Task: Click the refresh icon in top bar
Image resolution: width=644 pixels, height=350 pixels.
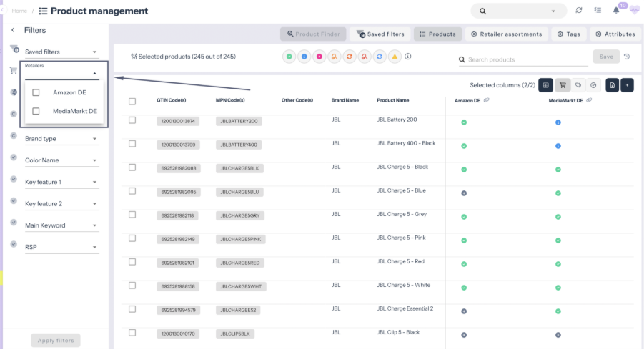Action: [x=578, y=11]
